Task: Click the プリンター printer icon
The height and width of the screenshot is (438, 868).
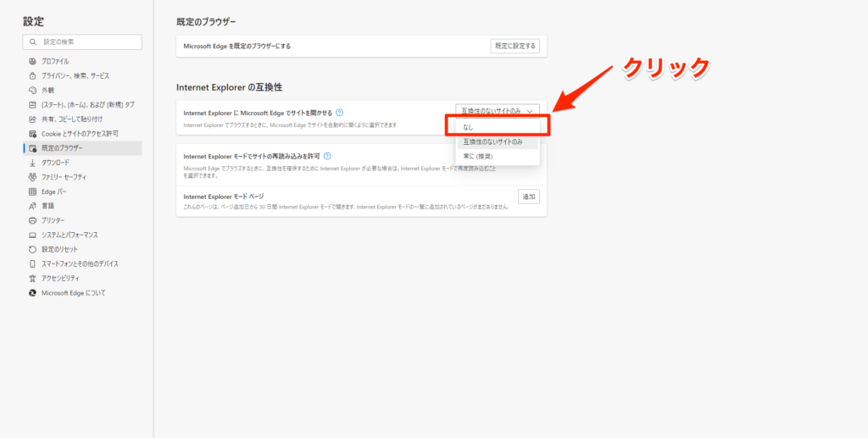Action: point(32,220)
